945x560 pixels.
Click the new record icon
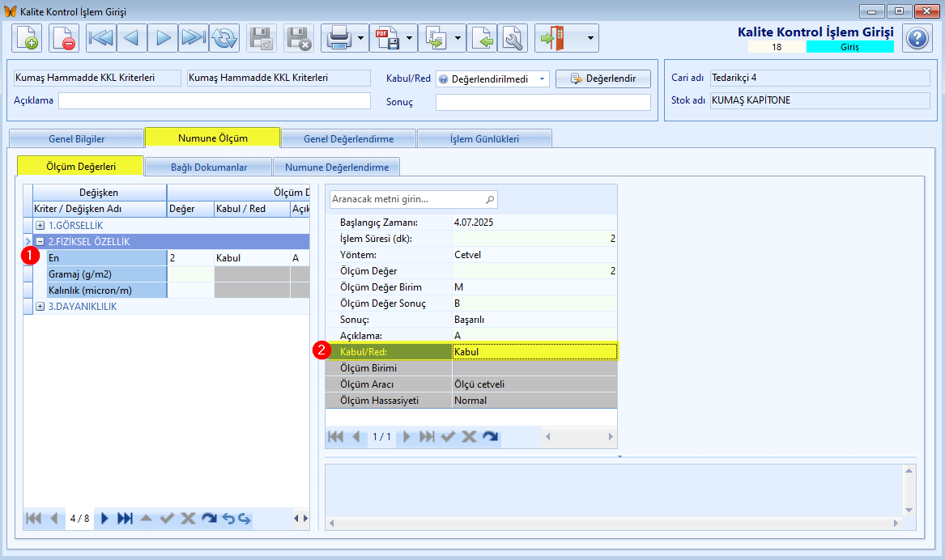click(27, 38)
